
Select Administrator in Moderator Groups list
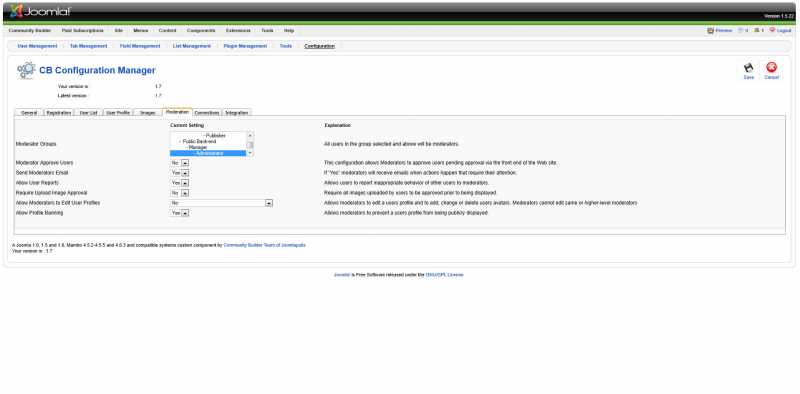click(x=208, y=153)
